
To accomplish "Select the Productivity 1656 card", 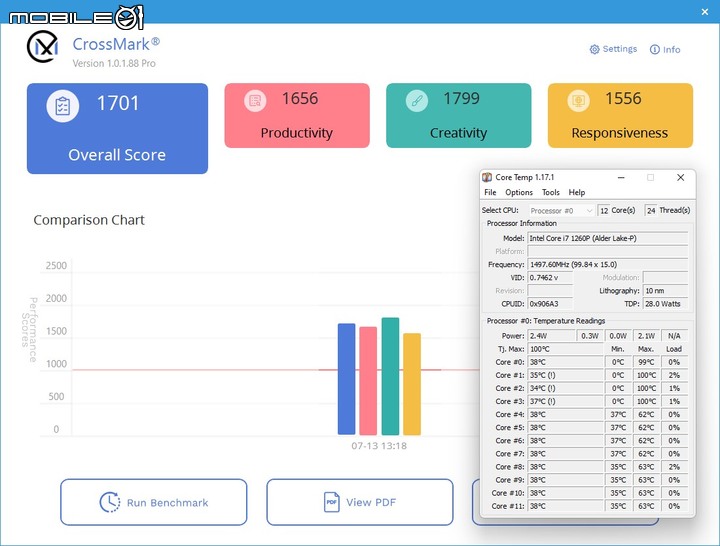I will [x=297, y=116].
